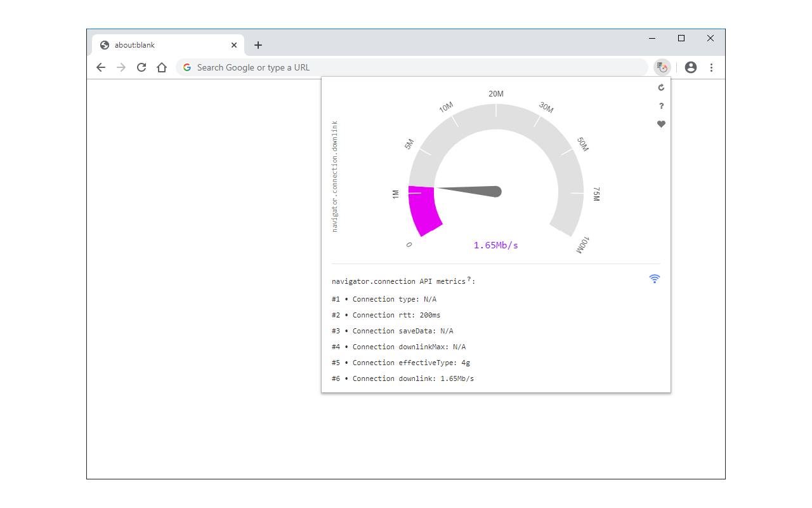Click the API metrics superscript question mark

click(x=469, y=279)
